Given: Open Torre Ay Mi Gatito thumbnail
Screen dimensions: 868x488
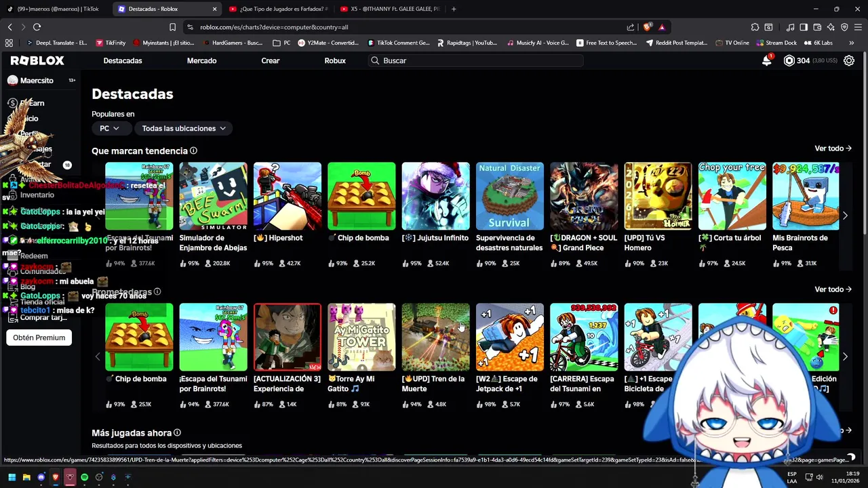Looking at the screenshot, I should tap(361, 337).
